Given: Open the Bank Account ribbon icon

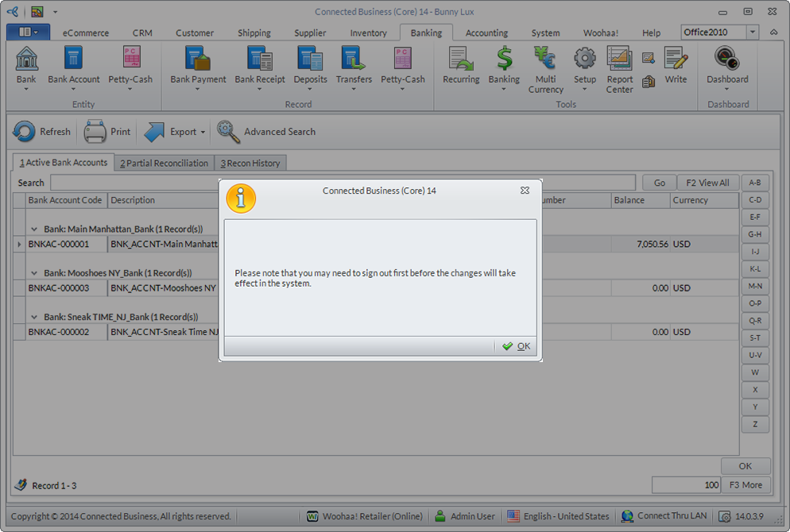Looking at the screenshot, I should click(74, 59).
